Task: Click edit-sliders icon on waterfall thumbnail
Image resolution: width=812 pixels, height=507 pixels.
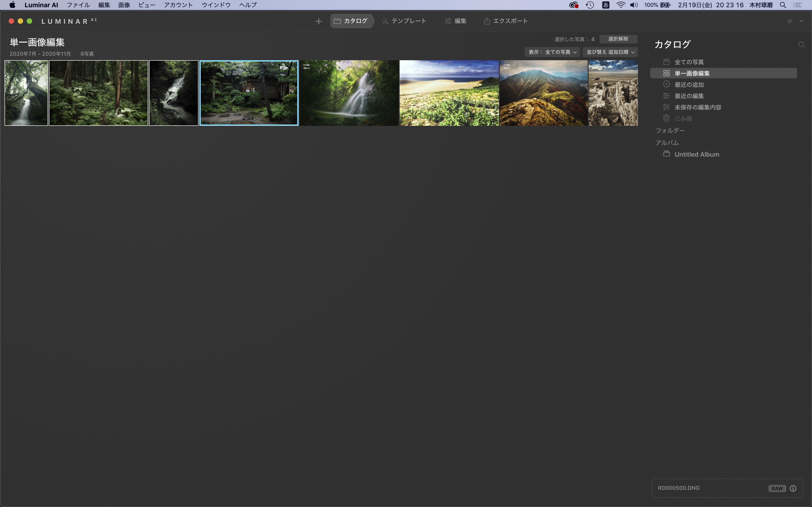Action: [x=306, y=67]
